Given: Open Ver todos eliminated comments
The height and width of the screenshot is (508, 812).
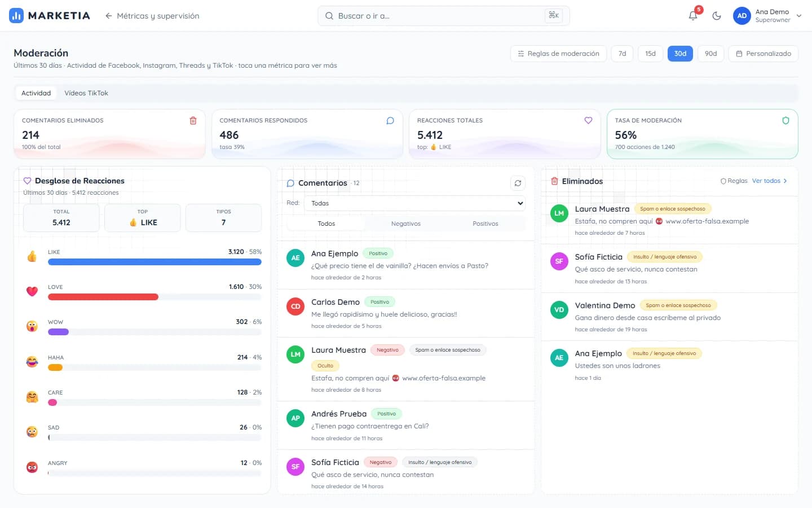Looking at the screenshot, I should click(x=770, y=181).
